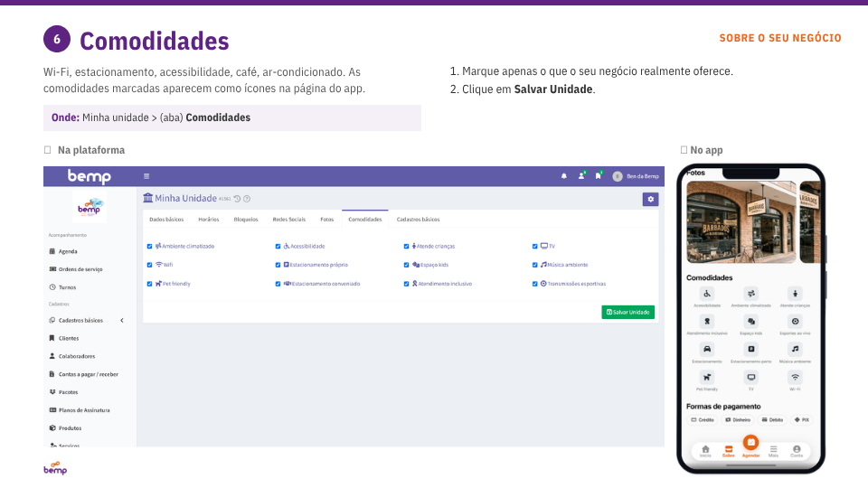Select the Comodidades tab
868x488 pixels.
pos(364,220)
